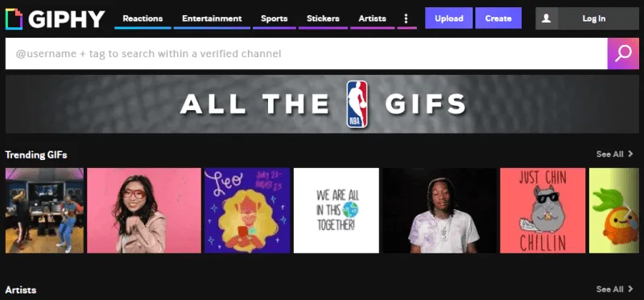This screenshot has width=644, height=300.
Task: Click the GIPHY wordmark text
Action: (x=67, y=18)
